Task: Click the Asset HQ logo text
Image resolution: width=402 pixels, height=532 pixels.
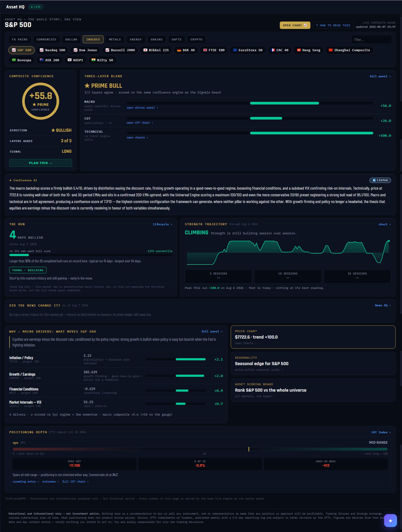Action: pyautogui.click(x=15, y=7)
